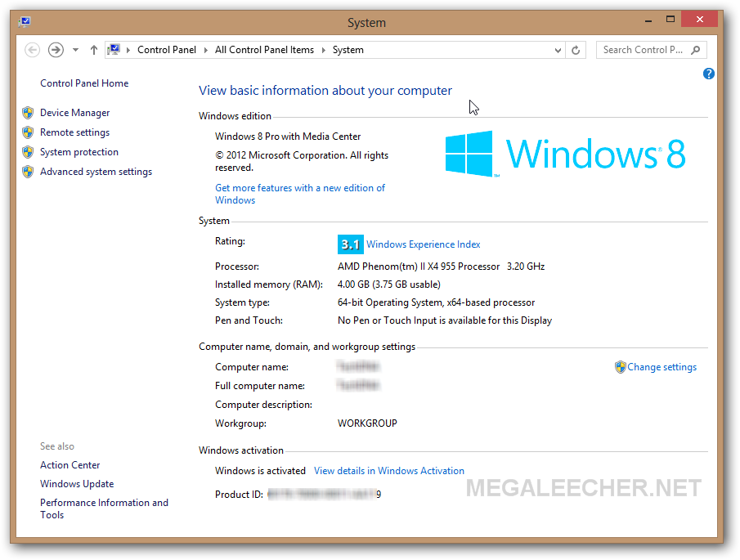Open Advanced system settings

(x=96, y=172)
